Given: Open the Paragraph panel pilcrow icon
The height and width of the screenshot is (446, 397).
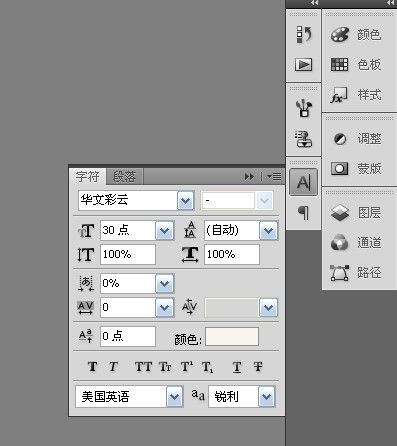Looking at the screenshot, I should coord(303,213).
